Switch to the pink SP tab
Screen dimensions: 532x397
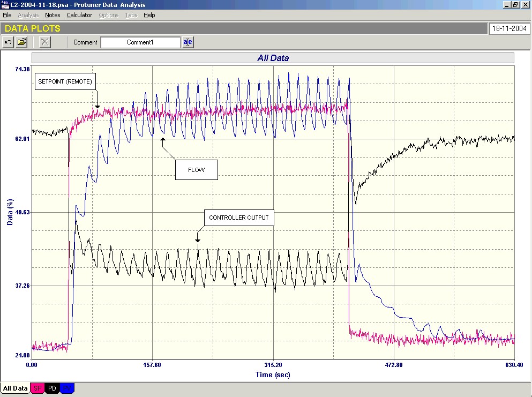pos(38,388)
